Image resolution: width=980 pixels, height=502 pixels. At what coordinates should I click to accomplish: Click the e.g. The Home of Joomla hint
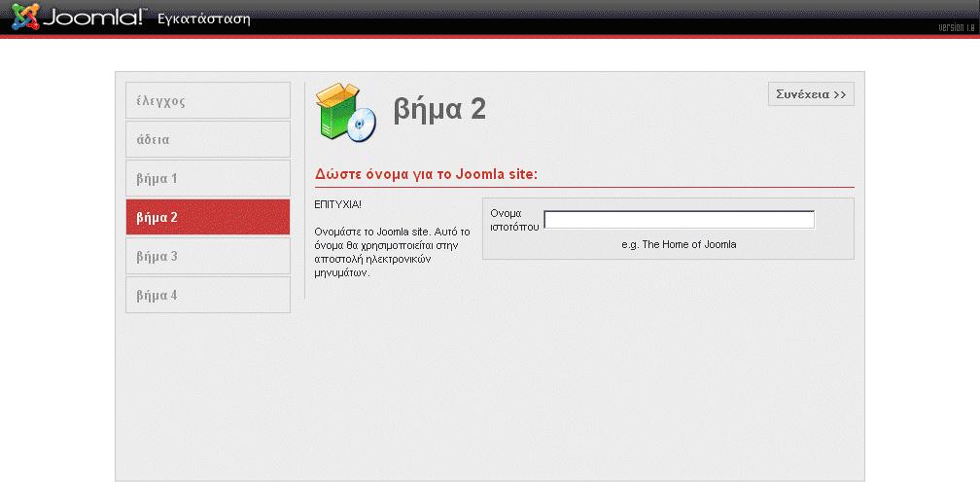[x=679, y=244]
